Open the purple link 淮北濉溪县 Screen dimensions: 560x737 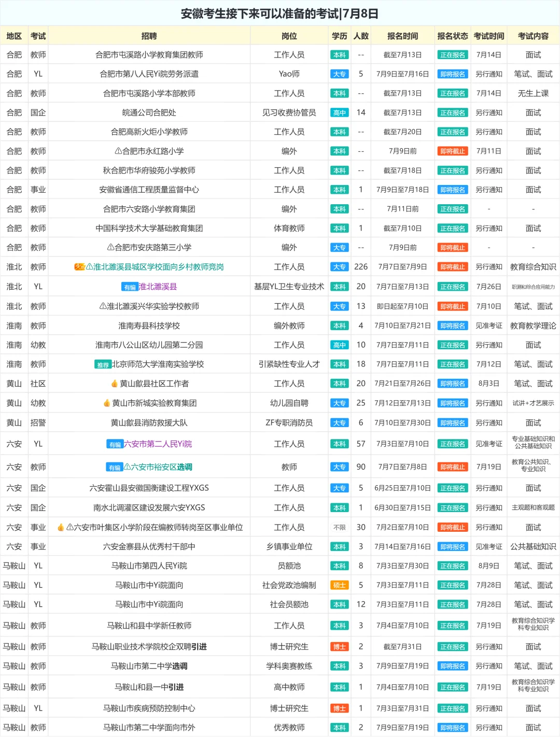[158, 287]
